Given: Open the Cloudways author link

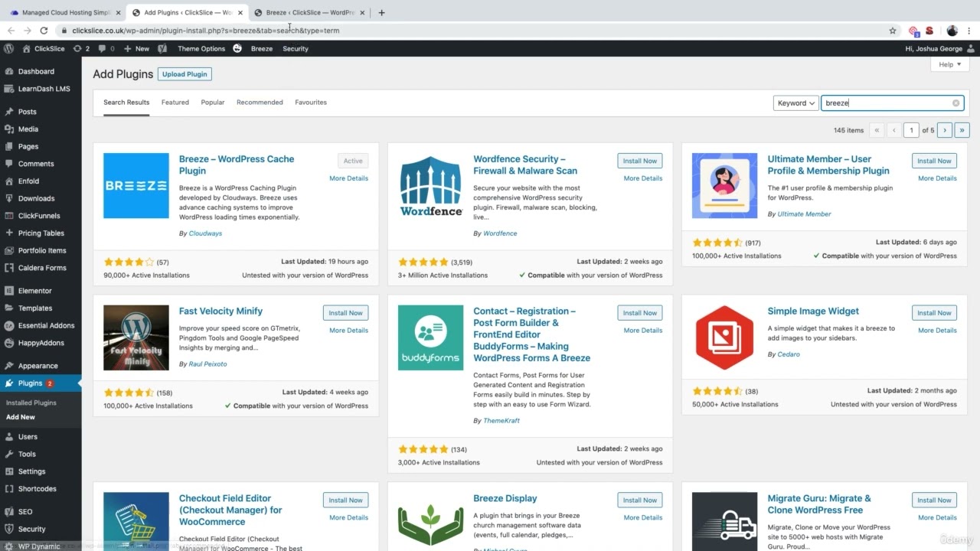Looking at the screenshot, I should [205, 233].
